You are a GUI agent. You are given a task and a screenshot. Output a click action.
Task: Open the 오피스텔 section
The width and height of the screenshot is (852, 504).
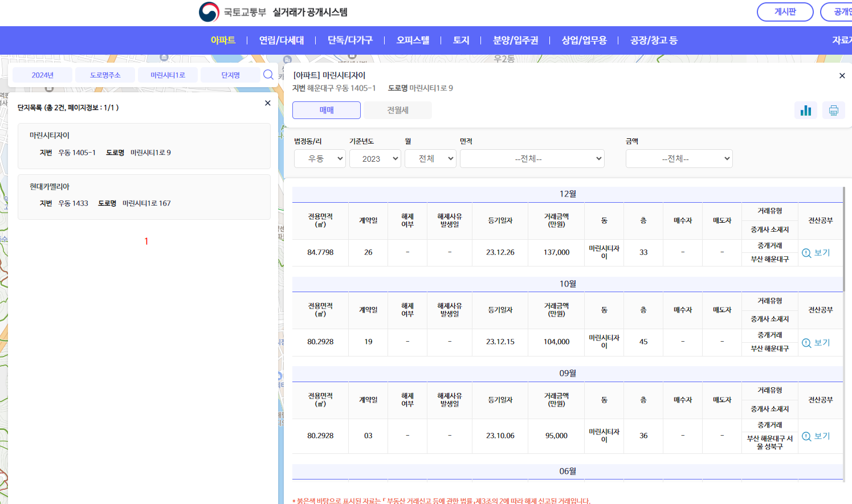click(412, 40)
